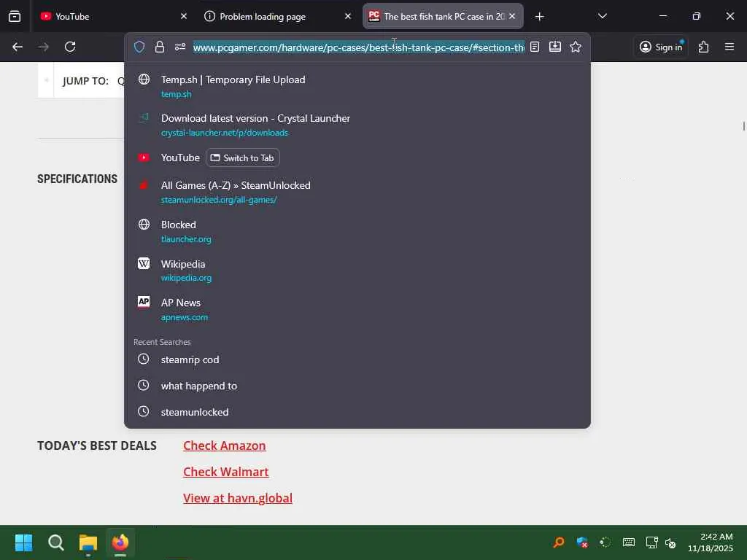
Task: Toggle reader view icon
Action: click(535, 47)
